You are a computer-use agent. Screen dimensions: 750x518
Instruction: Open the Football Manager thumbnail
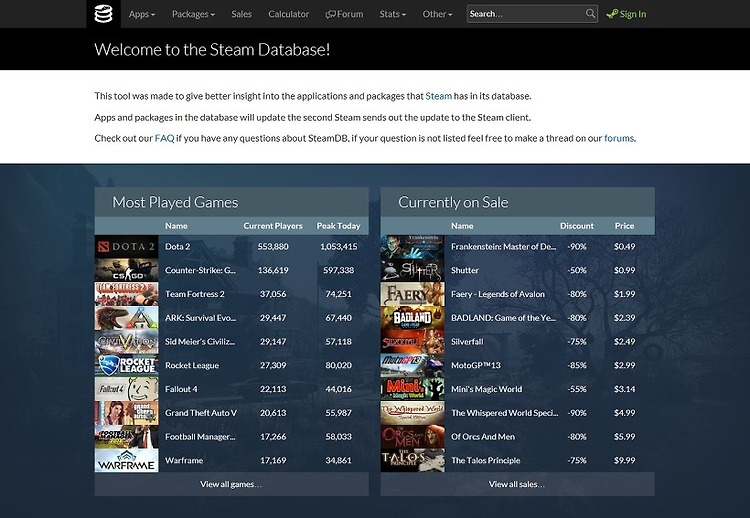126,437
